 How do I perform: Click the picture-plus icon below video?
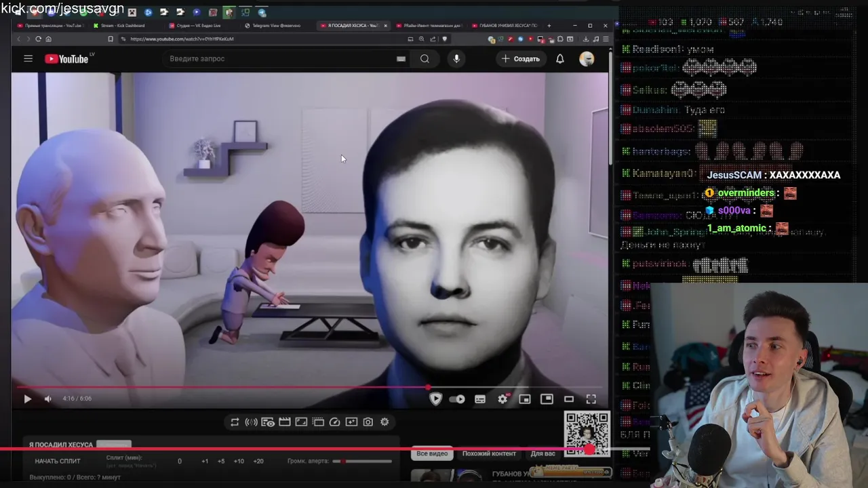coord(351,422)
